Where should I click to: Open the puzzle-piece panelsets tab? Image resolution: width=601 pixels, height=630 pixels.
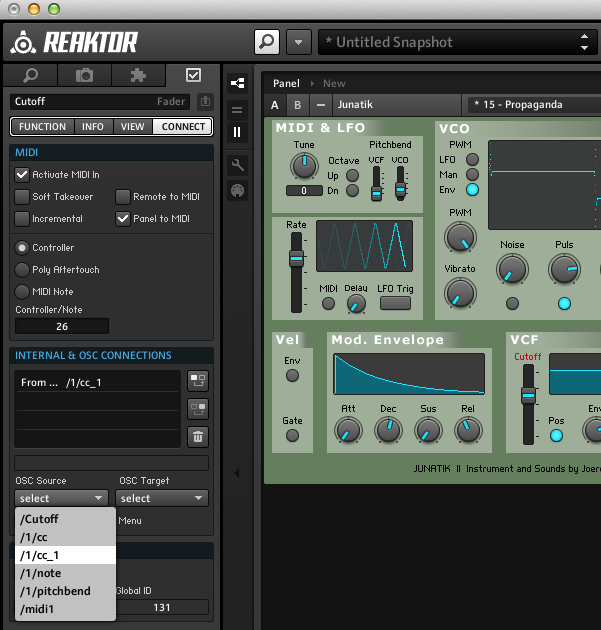coord(138,75)
